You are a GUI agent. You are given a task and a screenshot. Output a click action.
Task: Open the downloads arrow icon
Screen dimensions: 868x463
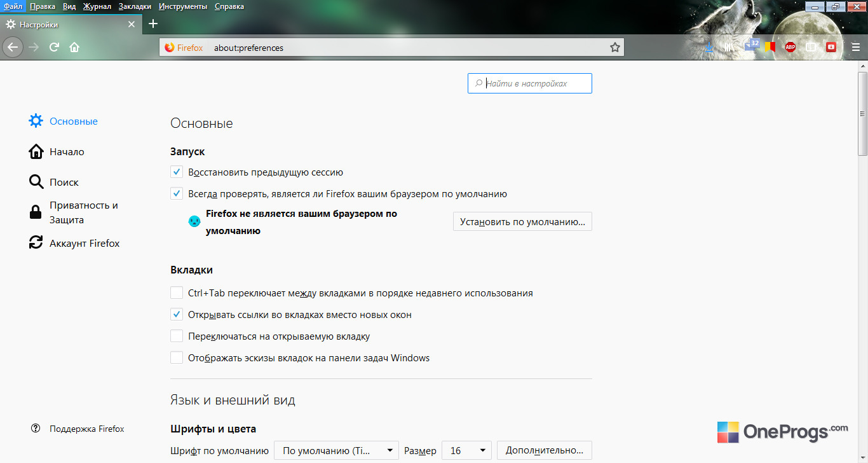710,46
